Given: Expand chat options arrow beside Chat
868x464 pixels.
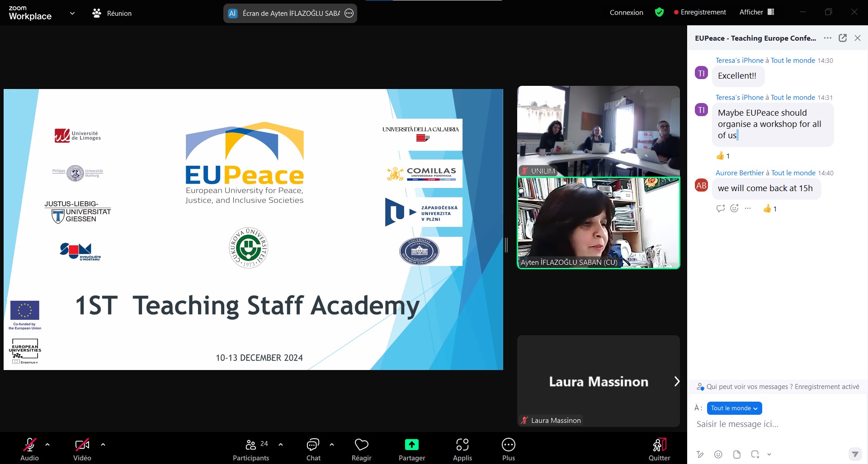Looking at the screenshot, I should pos(332,445).
